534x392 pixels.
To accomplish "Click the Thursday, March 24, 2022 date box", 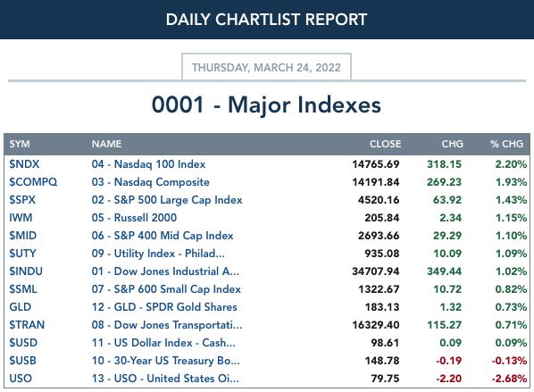I will click(266, 67).
